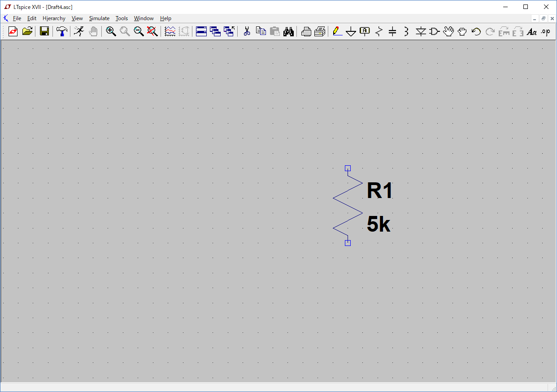The height and width of the screenshot is (392, 557).
Task: Choose the Resistor component tool
Action: pyautogui.click(x=379, y=31)
